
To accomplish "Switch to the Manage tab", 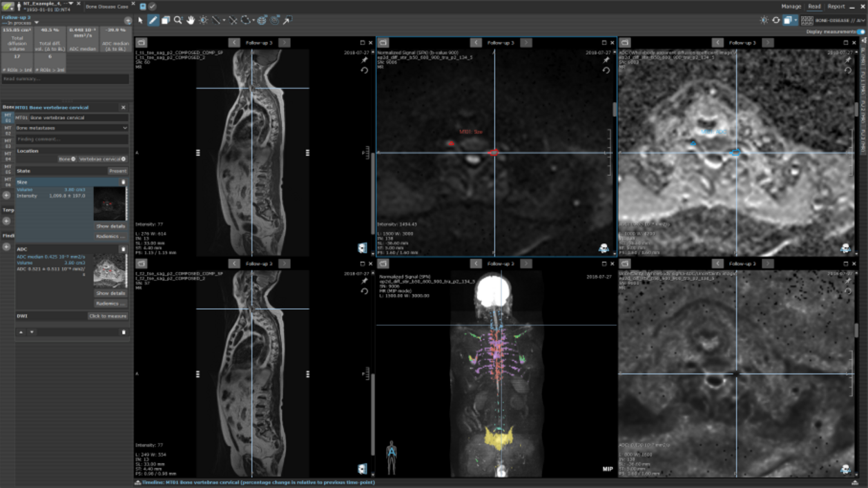I will point(791,6).
